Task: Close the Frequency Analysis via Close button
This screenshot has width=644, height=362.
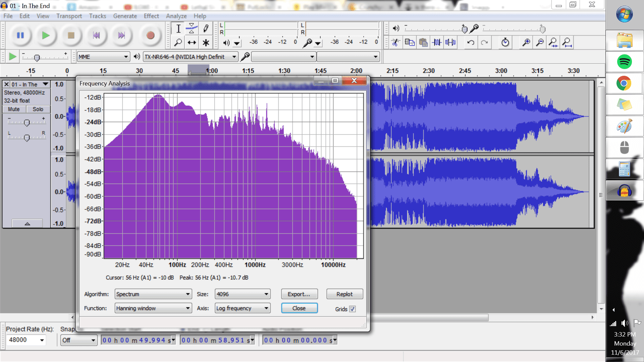Action: point(299,308)
